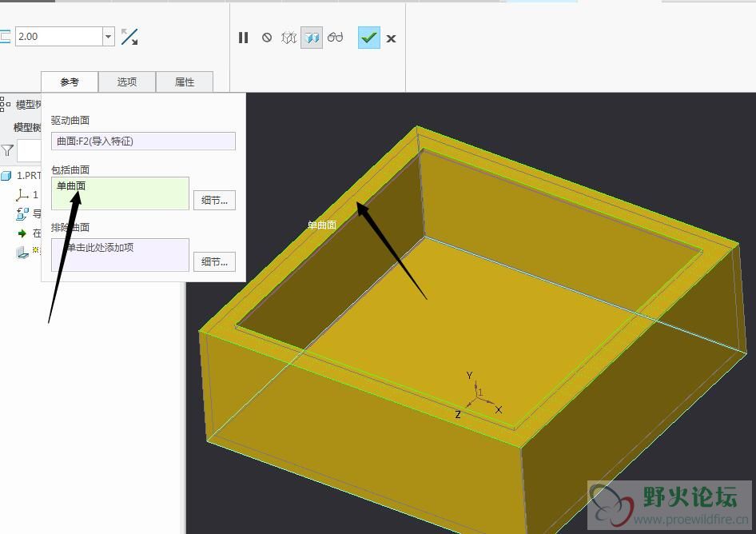Open 细节 button beside the 排除曲面 collector

pos(214,262)
